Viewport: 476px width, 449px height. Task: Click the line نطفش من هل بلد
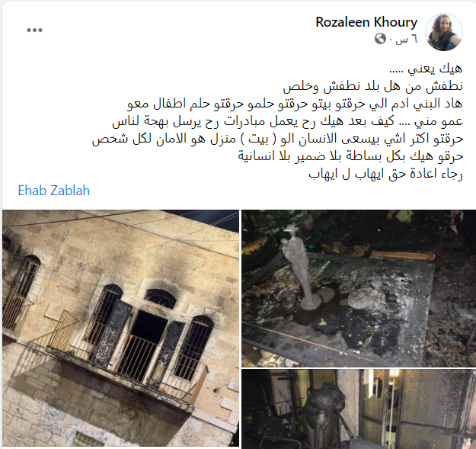[x=372, y=86]
